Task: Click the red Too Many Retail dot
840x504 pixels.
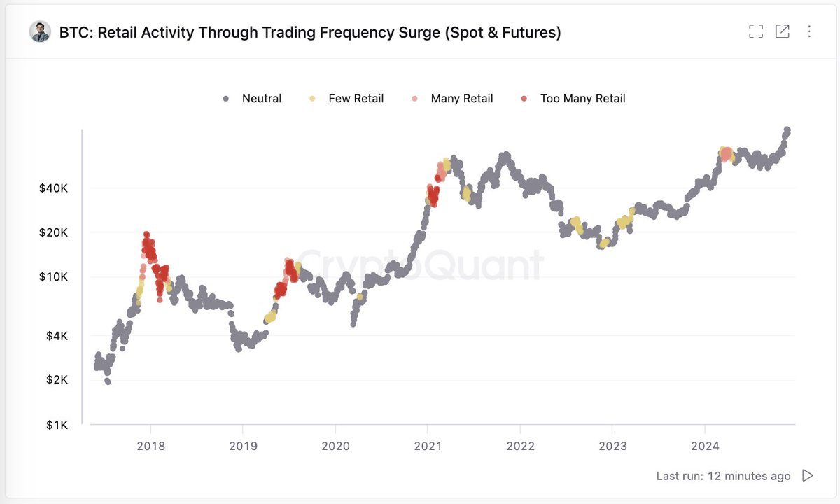Action: click(x=524, y=99)
